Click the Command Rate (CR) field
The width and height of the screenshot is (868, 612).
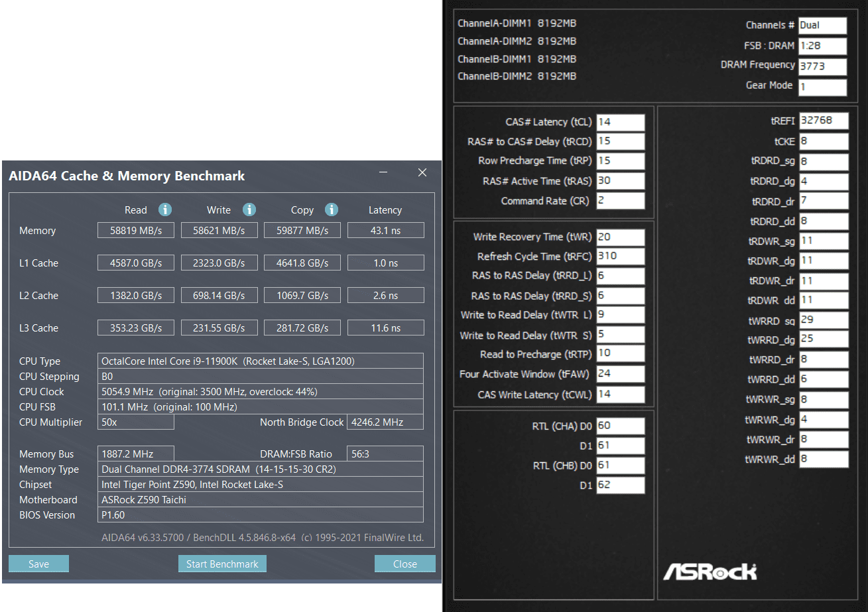click(620, 201)
